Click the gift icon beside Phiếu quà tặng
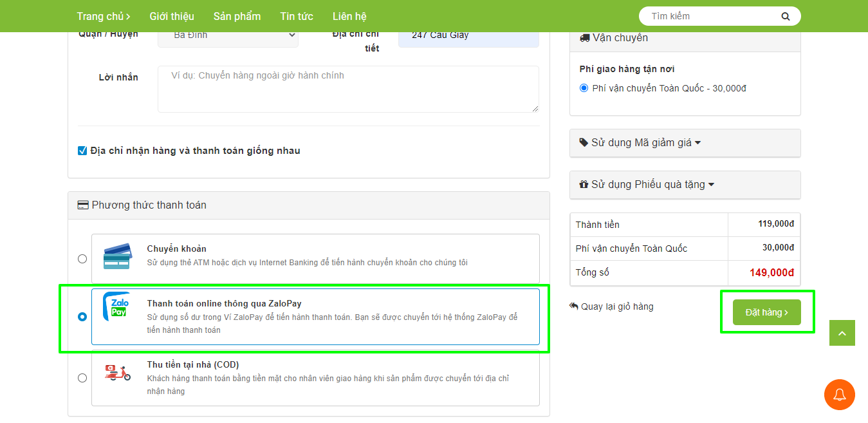Viewport: 868px width, 423px height. (584, 184)
